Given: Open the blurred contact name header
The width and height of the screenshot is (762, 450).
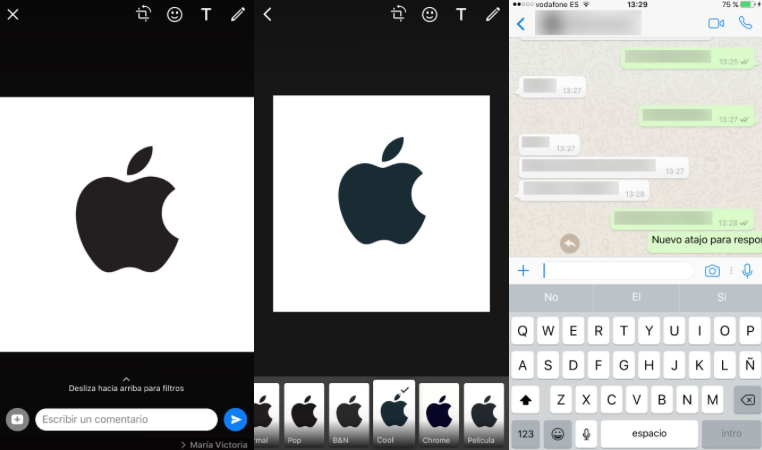Looking at the screenshot, I should (x=588, y=23).
